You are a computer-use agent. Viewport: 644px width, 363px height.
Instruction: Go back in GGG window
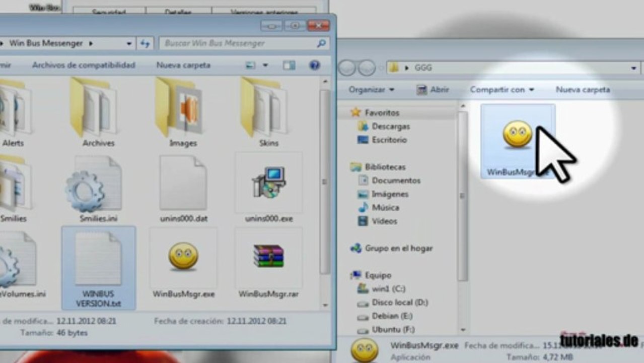[347, 68]
